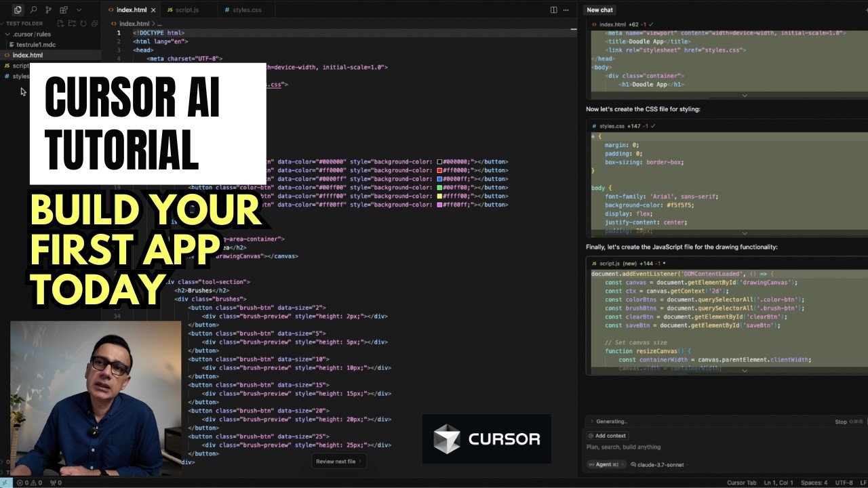Select index.html in the explorer tree
This screenshot has width=868, height=488.
pos(50,55)
